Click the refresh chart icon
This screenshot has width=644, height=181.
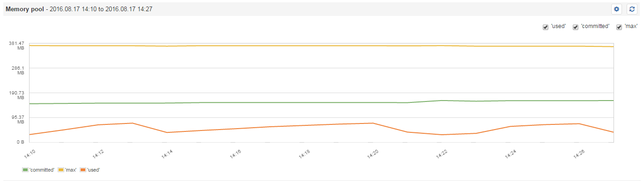(x=632, y=9)
